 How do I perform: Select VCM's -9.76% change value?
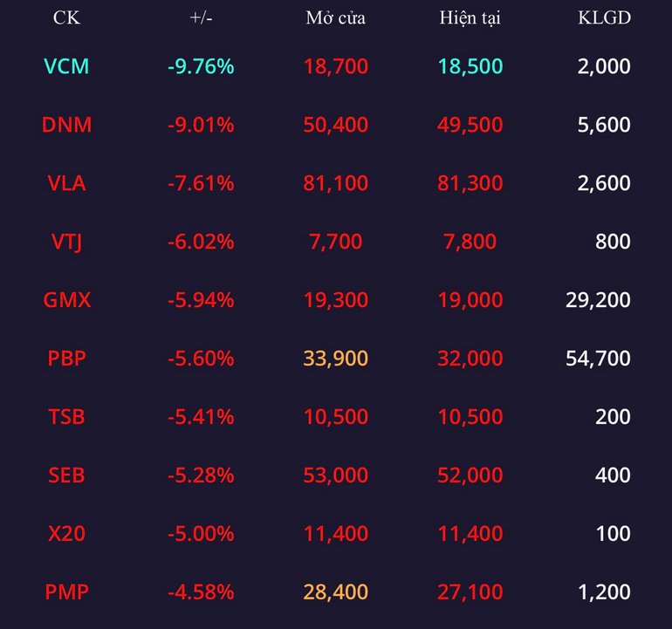point(201,66)
